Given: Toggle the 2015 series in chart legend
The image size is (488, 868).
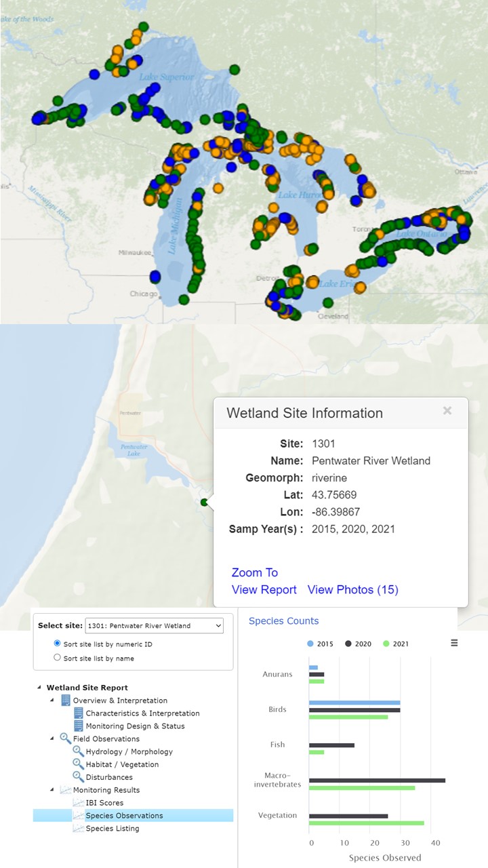Looking at the screenshot, I should coord(321,644).
